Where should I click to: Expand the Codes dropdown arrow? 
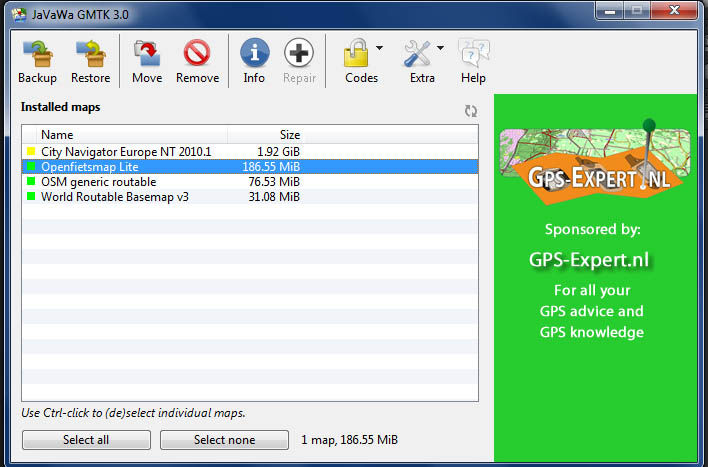coord(380,47)
